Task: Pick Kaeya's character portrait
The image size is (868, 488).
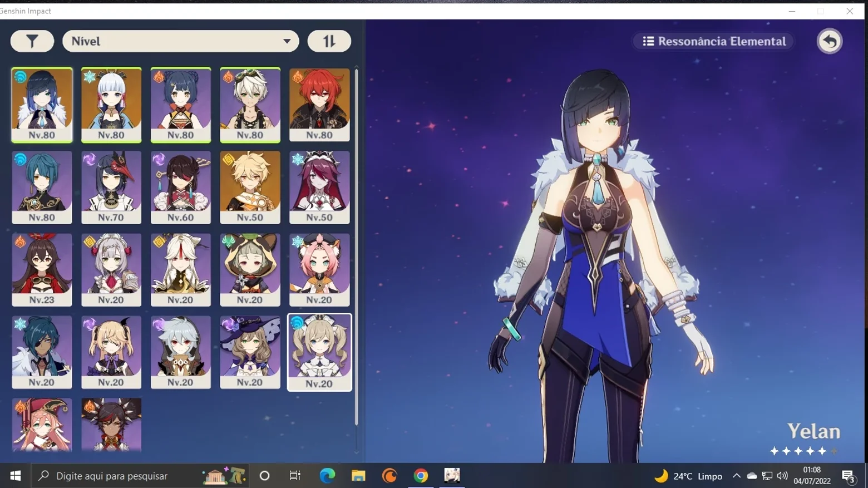Action: coord(42,352)
